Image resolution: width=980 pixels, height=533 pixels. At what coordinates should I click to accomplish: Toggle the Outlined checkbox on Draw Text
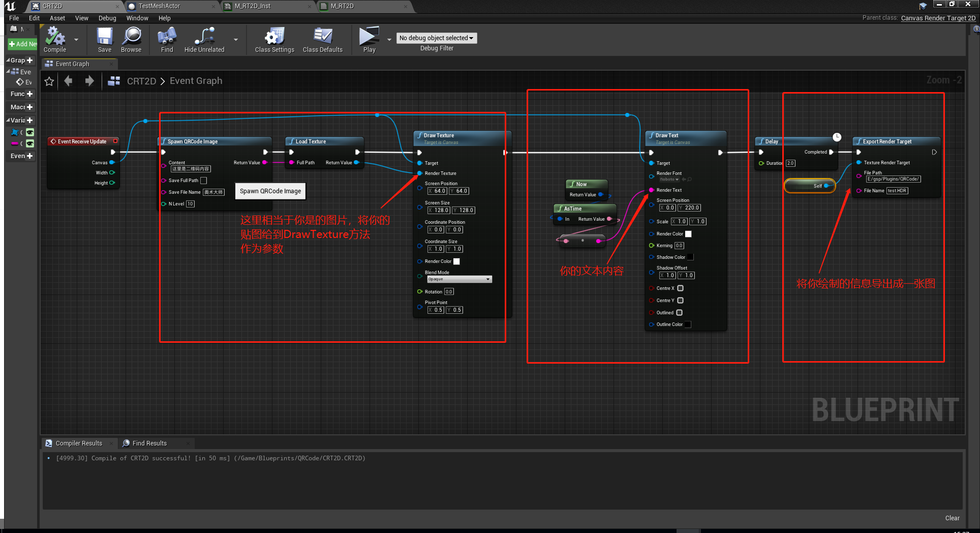[679, 312]
